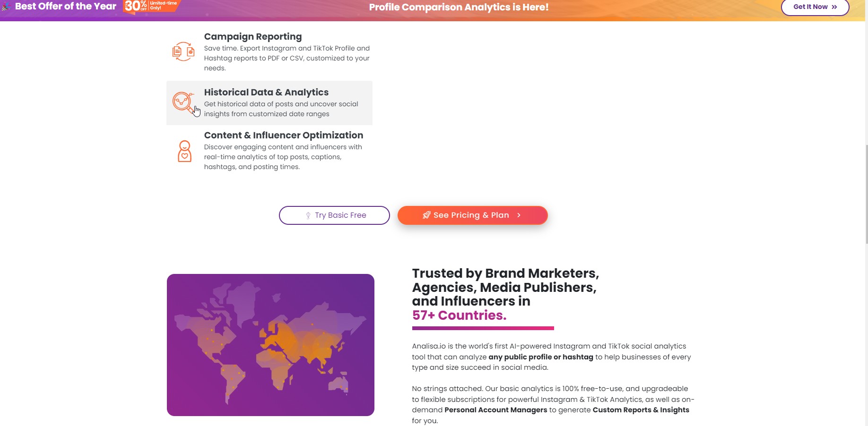
Task: Click the Campaign Reporting export documents icon
Action: pos(183,51)
